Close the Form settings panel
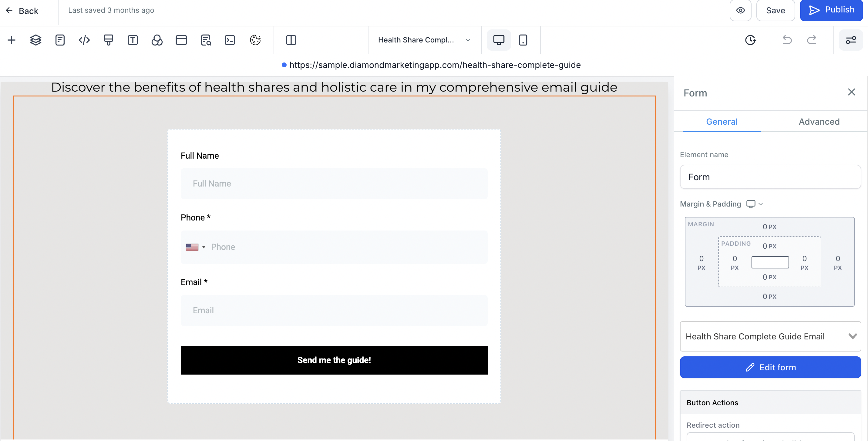 pyautogui.click(x=852, y=92)
